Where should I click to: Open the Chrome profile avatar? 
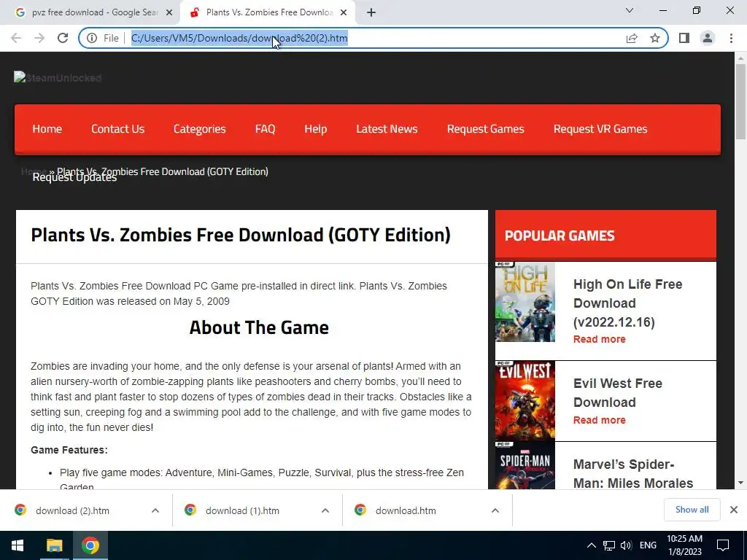tap(708, 38)
